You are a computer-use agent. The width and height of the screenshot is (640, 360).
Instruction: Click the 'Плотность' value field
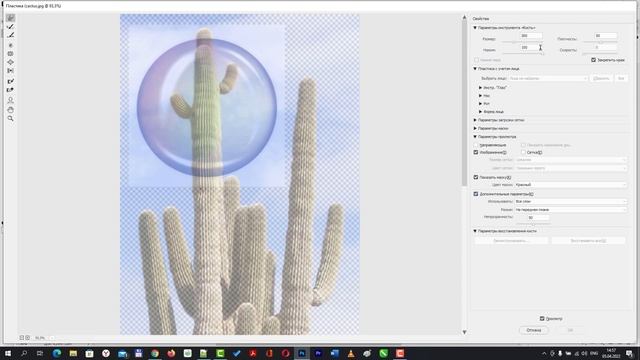pyautogui.click(x=605, y=36)
